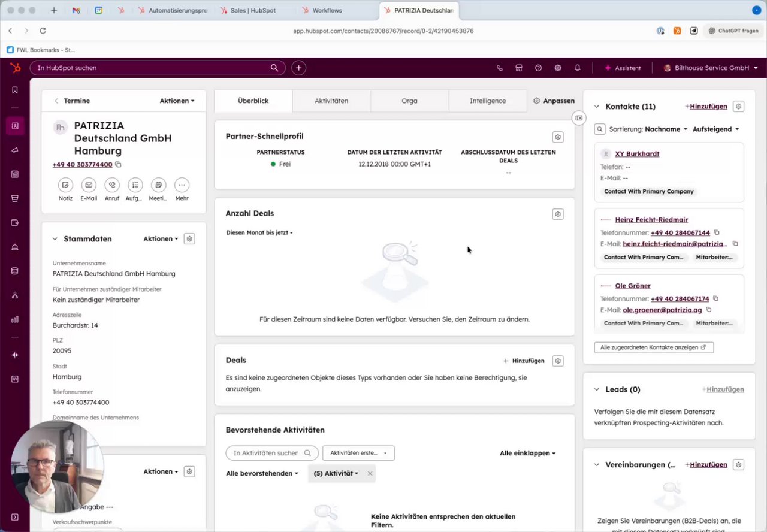Viewport: 767px width, 532px height.
Task: Open the Reporting bar chart icon in sidebar
Action: tap(15, 319)
